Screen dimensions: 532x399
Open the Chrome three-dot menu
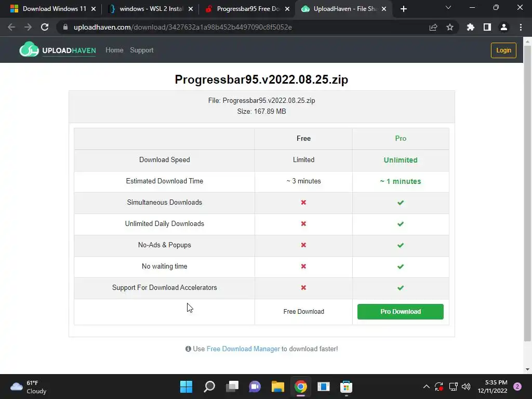click(521, 27)
